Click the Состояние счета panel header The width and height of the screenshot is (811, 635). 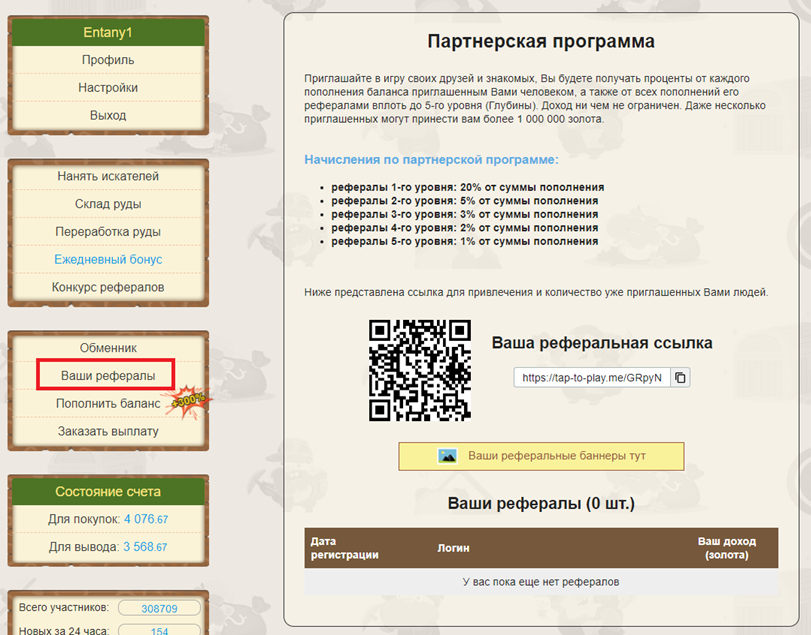(x=108, y=492)
